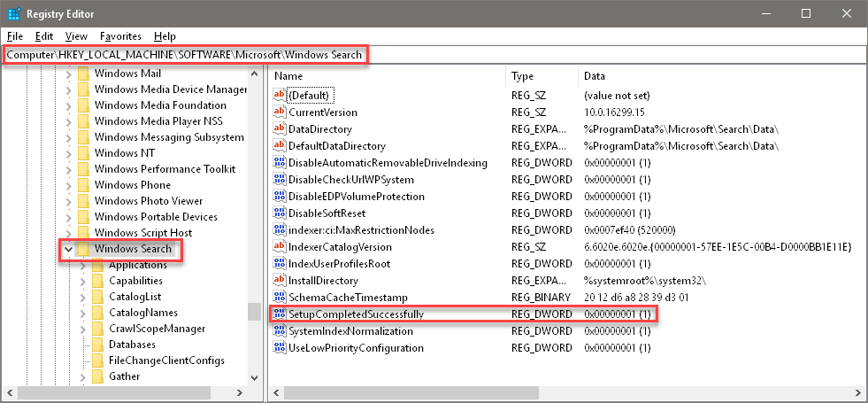Image resolution: width=868 pixels, height=403 pixels.
Task: Click the Windows Mail folder icon
Action: click(83, 74)
